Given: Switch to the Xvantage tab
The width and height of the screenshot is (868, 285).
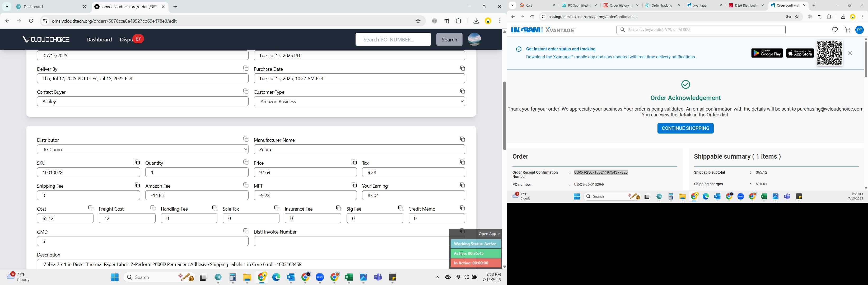Looking at the screenshot, I should coord(704,5).
